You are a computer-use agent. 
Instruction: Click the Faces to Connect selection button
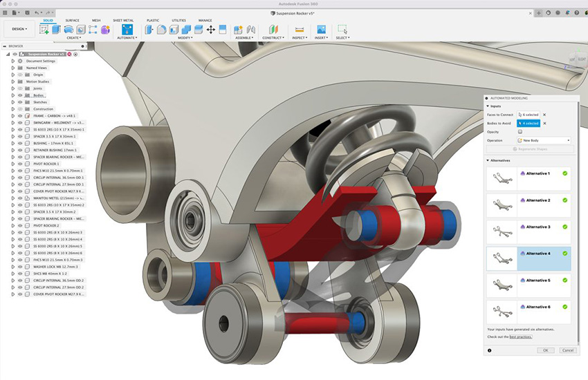tap(529, 115)
